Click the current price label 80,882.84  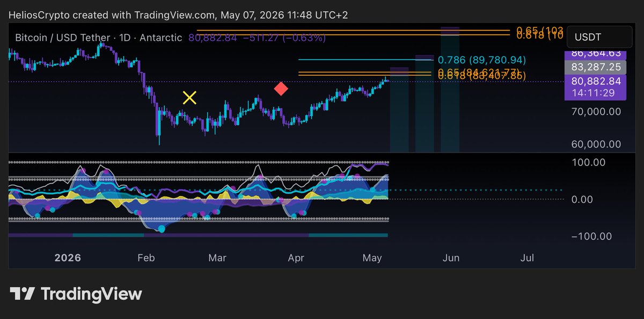596,81
